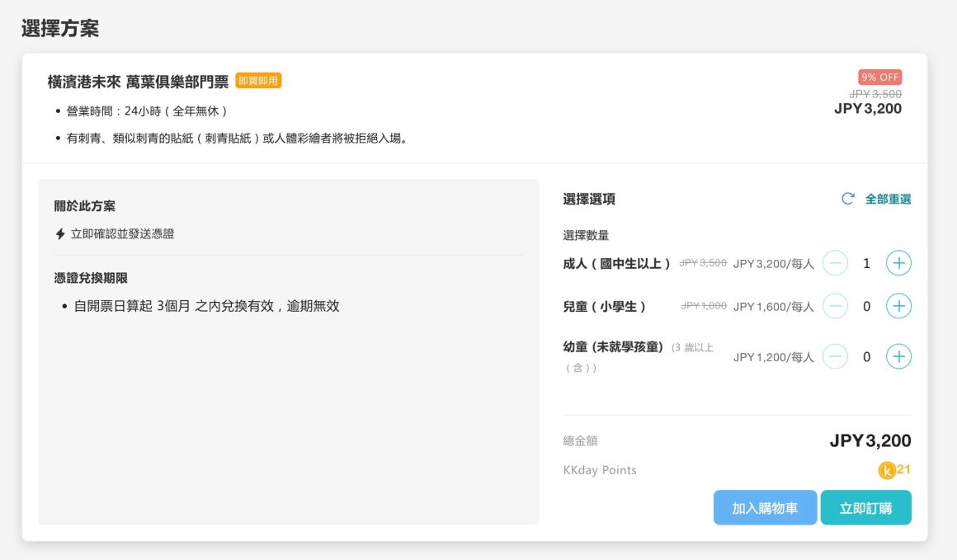Viewport: 957px width, 560px height.
Task: Click JPY 1,600/每人 child price
Action: point(773,307)
